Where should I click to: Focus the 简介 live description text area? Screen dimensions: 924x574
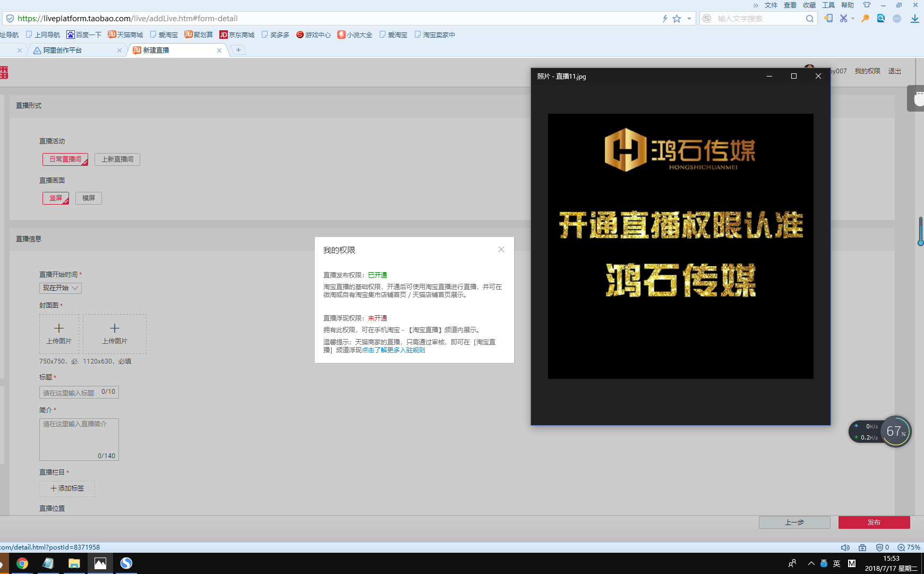79,440
